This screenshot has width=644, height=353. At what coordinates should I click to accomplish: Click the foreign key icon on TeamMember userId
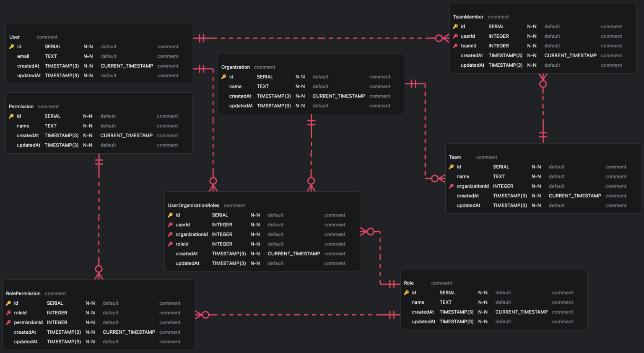[x=455, y=36]
